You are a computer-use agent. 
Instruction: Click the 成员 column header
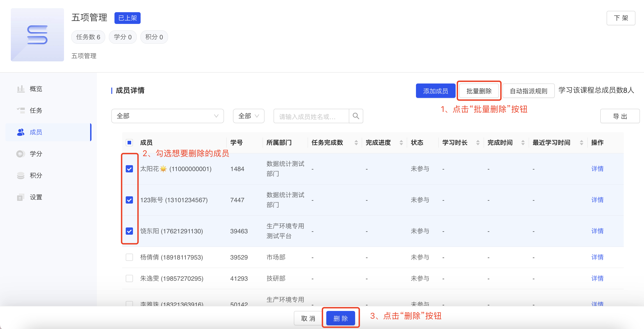point(146,143)
